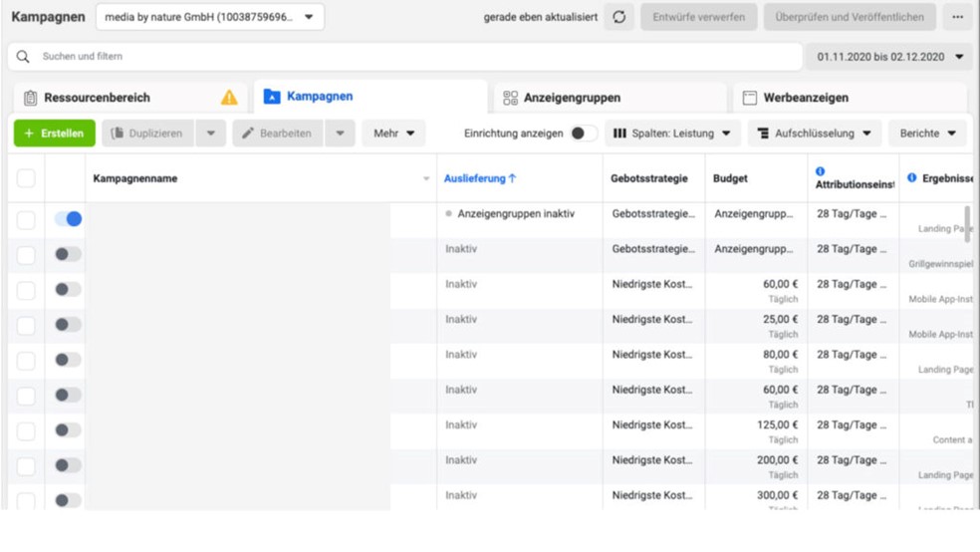Check the box for the 125,00 € campaign row
Screen dimensions: 980x552
tap(26, 431)
